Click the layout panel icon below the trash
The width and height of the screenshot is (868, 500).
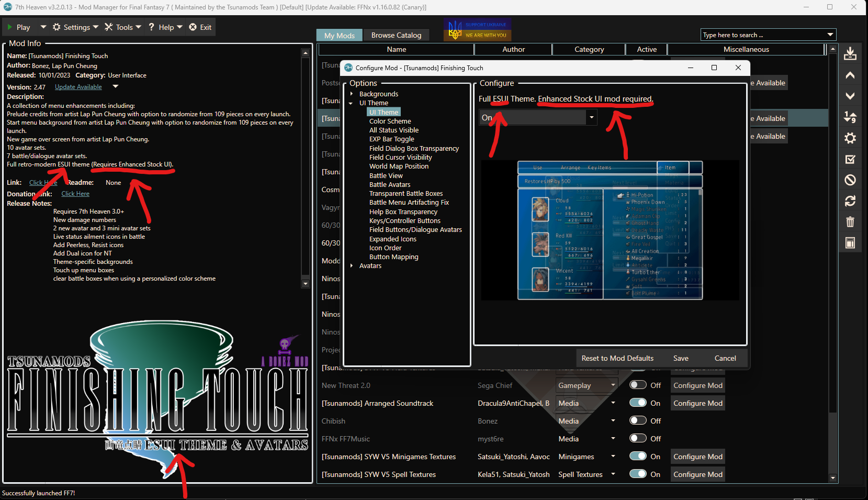[850, 242]
